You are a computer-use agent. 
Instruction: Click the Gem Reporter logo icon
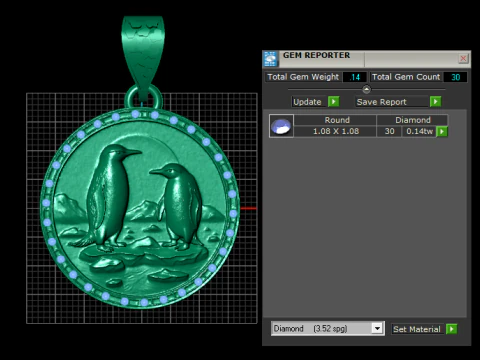[270, 59]
